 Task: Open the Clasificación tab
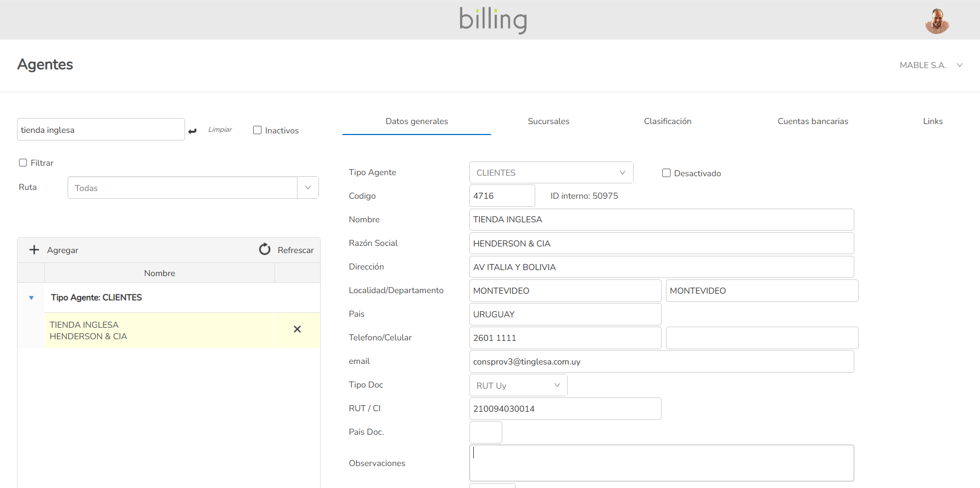pyautogui.click(x=667, y=121)
